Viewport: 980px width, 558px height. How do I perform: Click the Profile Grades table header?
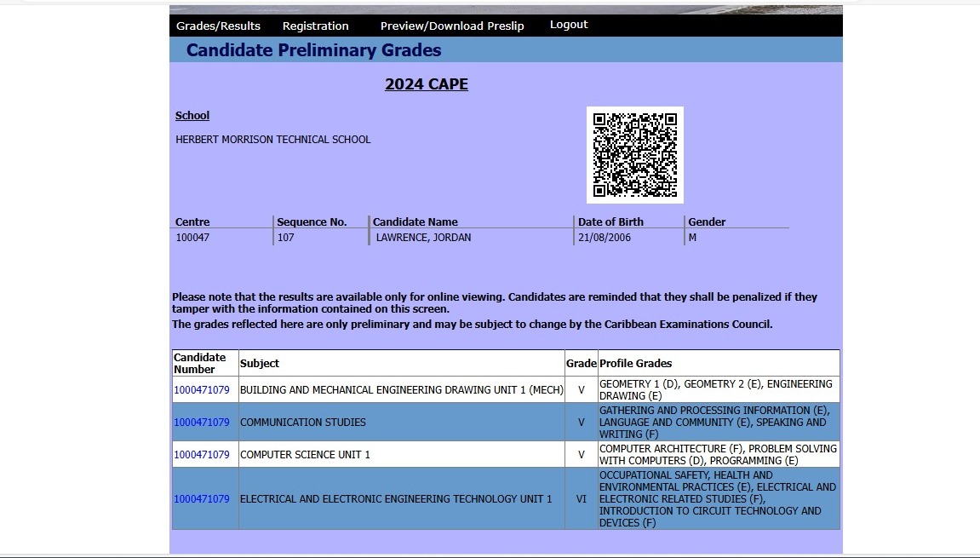tap(636, 364)
